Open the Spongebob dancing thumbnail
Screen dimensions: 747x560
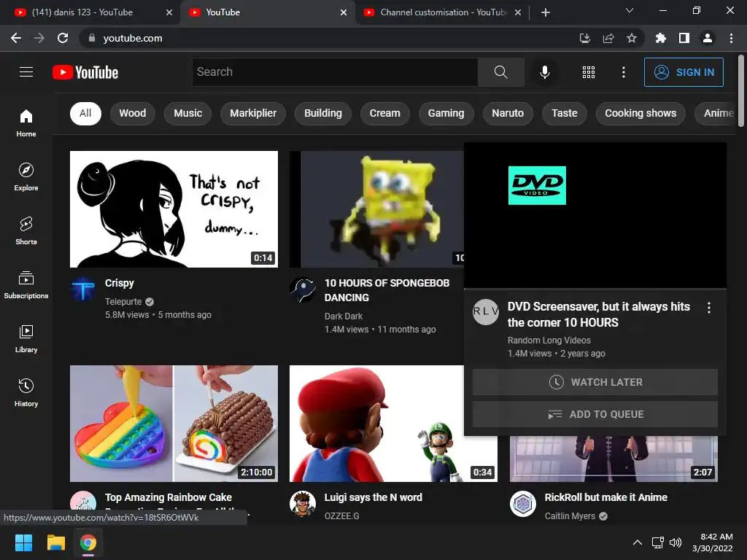tap(376, 209)
